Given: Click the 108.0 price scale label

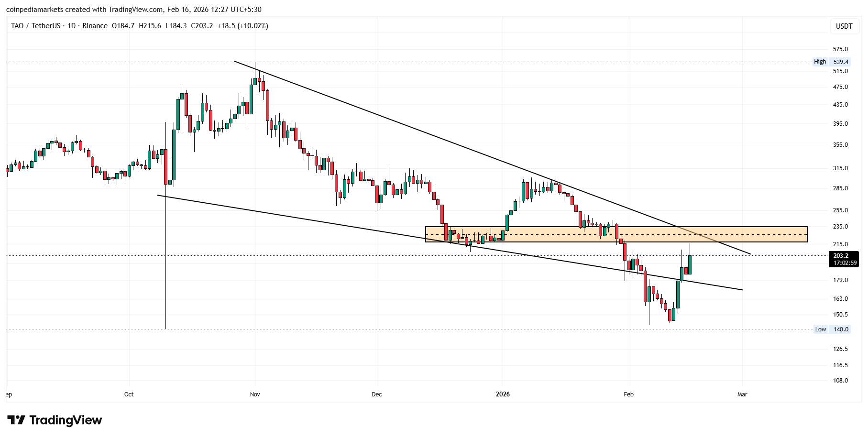Looking at the screenshot, I should 840,381.
